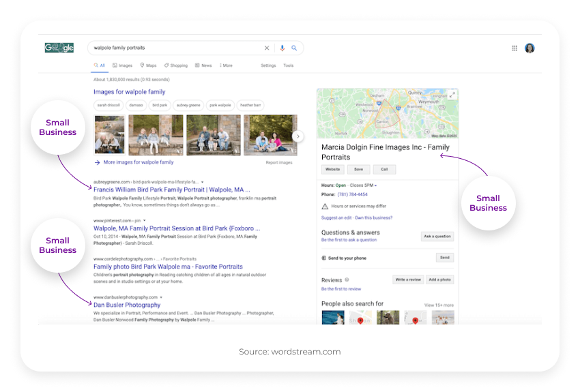This screenshot has height=392, width=580.
Task: Filter images by damaso chip
Action: point(136,105)
